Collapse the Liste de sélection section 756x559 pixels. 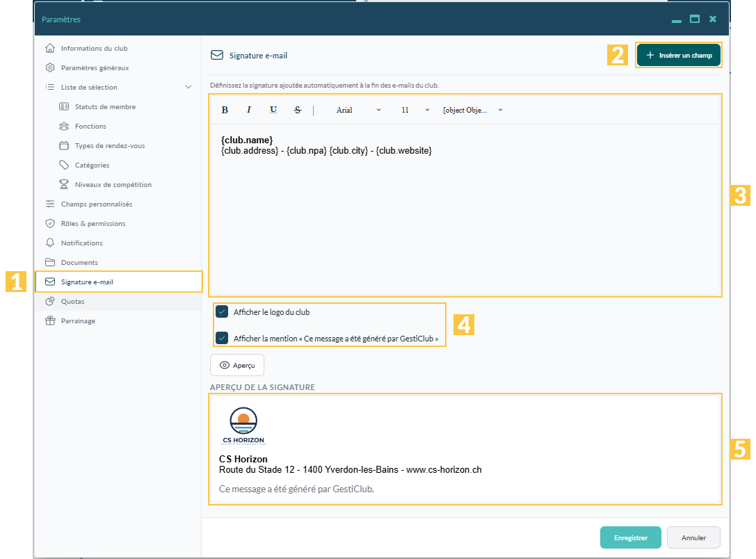point(188,87)
